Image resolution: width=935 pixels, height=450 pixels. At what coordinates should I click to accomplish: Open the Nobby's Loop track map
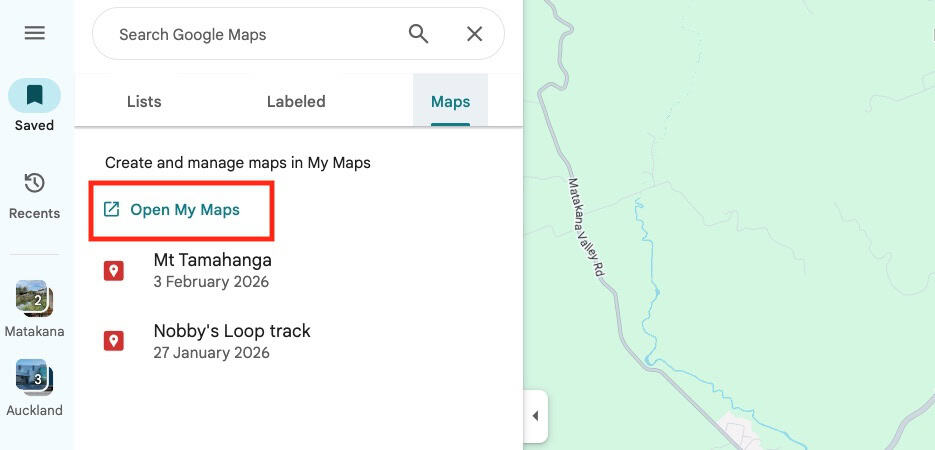(x=232, y=331)
